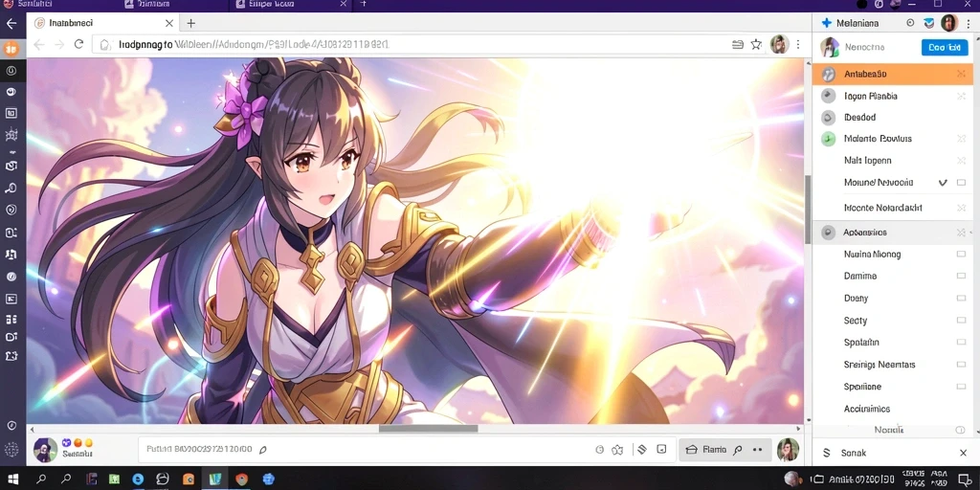Open the browser three-dot menu
The image size is (980, 490).
(797, 44)
